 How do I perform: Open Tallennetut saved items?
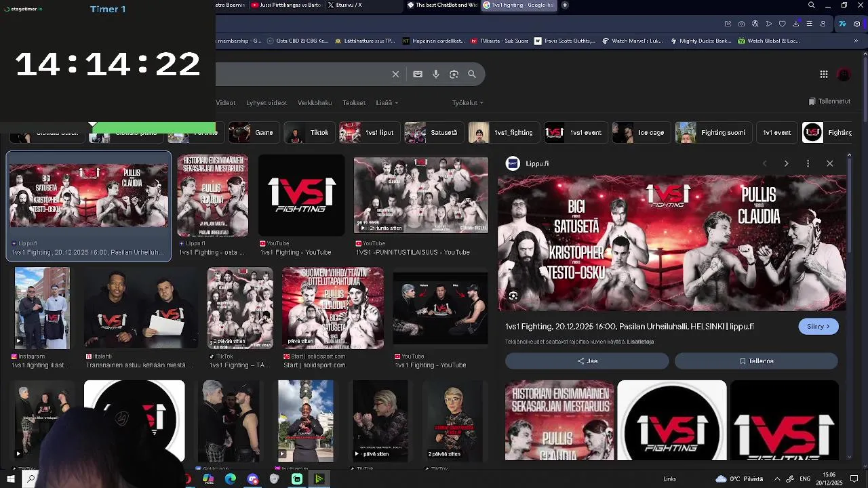pos(829,101)
